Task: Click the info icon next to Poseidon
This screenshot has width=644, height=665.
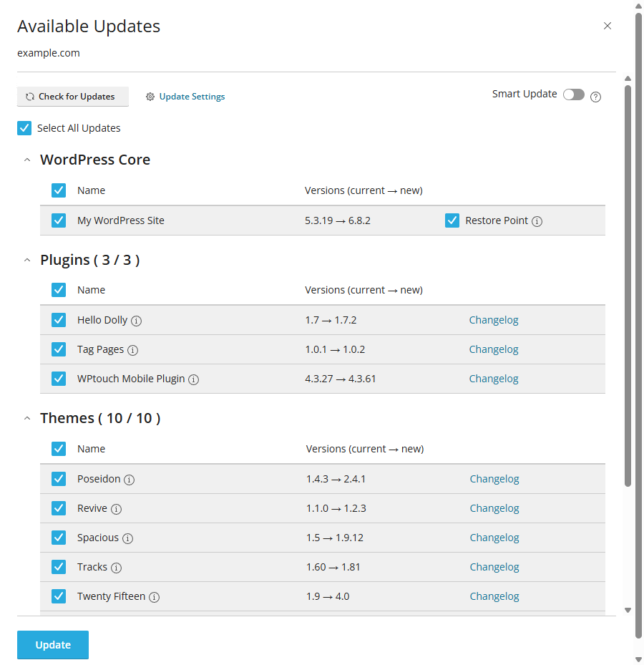Action: (x=129, y=480)
